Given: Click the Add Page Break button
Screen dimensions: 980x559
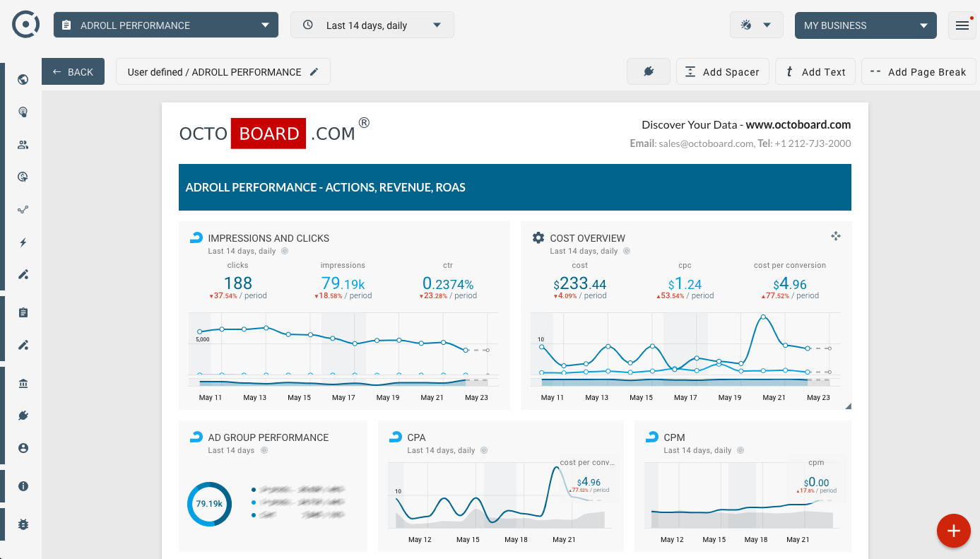Looking at the screenshot, I should (x=919, y=71).
